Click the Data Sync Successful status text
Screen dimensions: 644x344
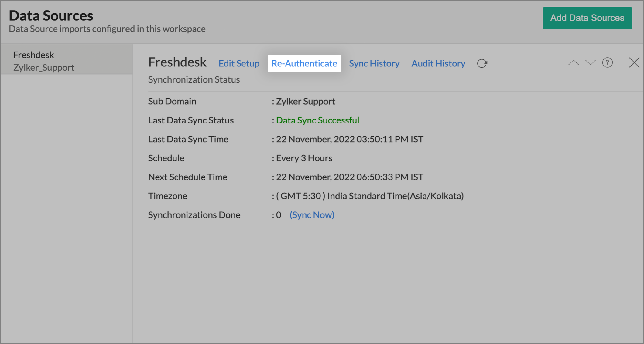tap(317, 120)
